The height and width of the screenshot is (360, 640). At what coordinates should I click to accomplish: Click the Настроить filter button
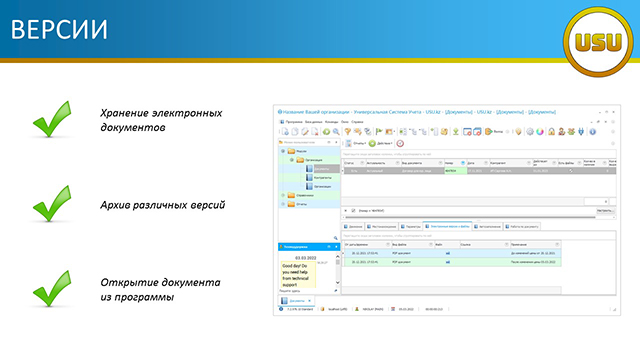pyautogui.click(x=605, y=211)
